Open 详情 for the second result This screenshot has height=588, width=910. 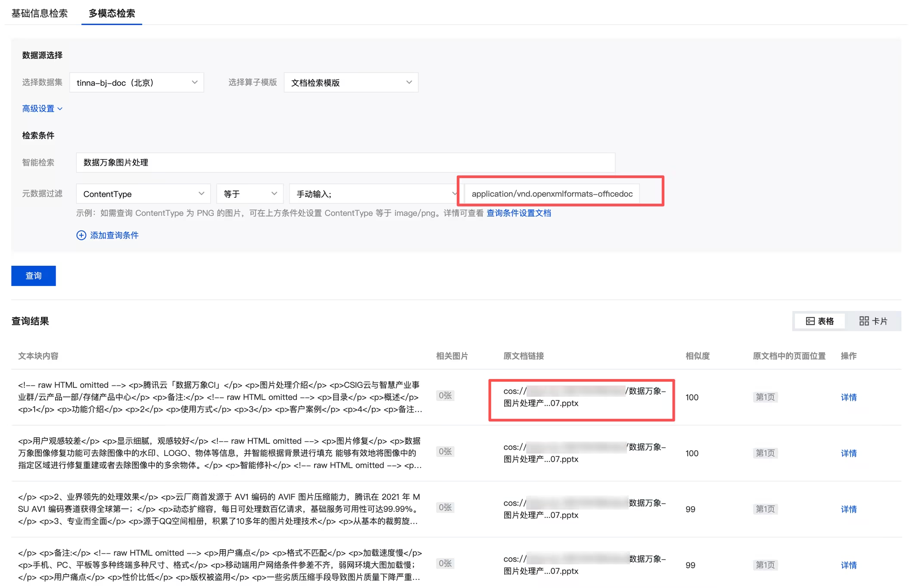coord(848,453)
